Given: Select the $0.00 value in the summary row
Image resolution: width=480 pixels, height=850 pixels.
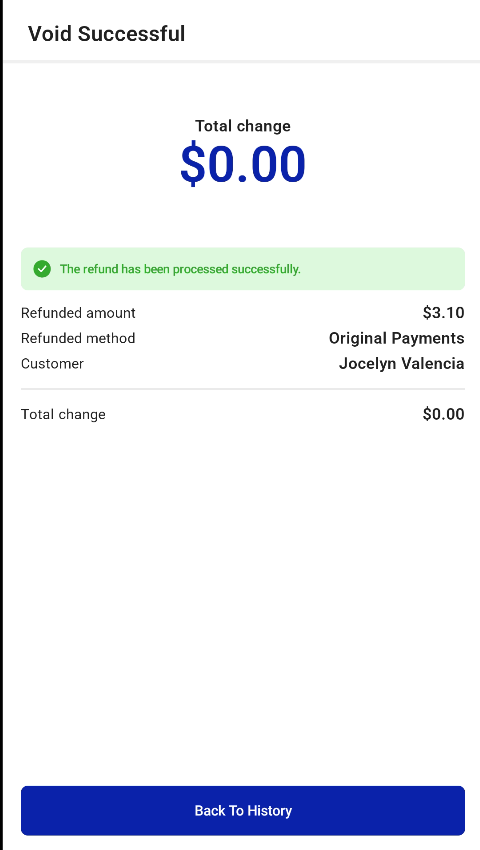Looking at the screenshot, I should tap(444, 414).
